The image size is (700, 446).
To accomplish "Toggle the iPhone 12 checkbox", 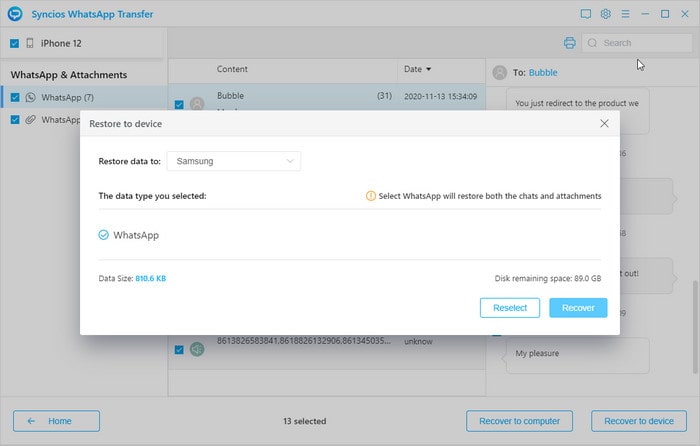I will coord(15,43).
